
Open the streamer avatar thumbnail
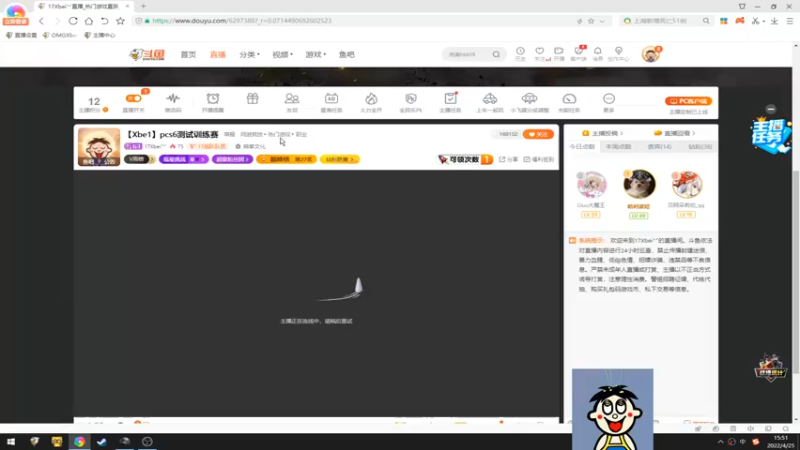(x=99, y=147)
